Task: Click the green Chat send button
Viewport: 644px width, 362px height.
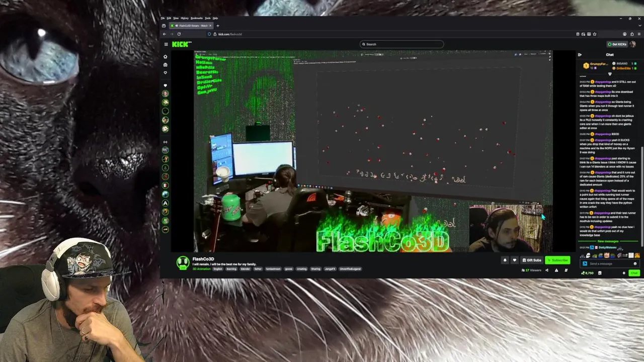Action: (x=634, y=273)
